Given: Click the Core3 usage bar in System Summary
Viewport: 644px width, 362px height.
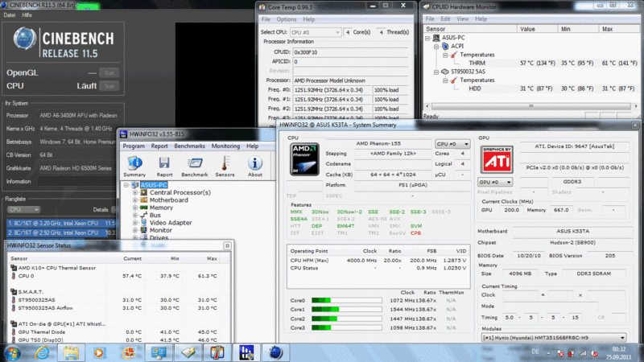Looking at the screenshot, I should pos(346,328).
